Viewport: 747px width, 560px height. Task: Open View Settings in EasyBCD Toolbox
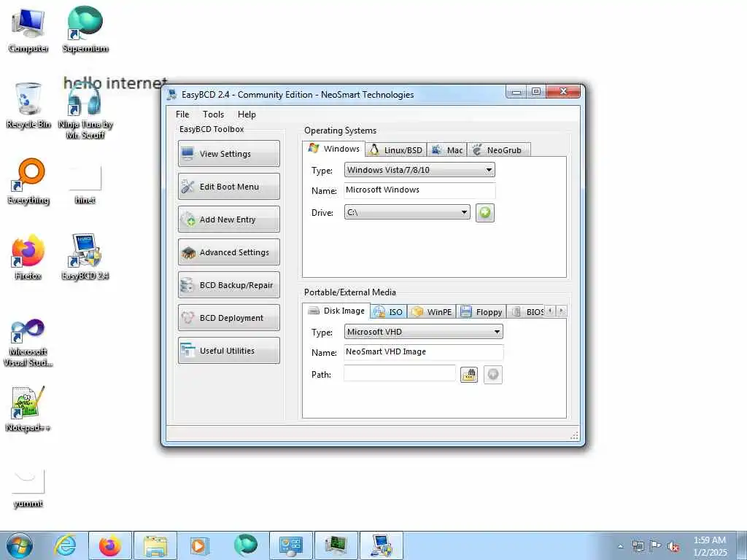click(228, 153)
